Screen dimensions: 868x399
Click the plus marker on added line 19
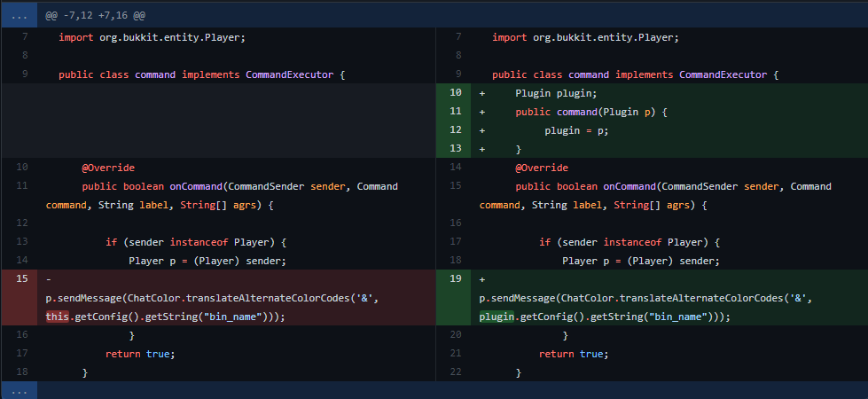(483, 279)
